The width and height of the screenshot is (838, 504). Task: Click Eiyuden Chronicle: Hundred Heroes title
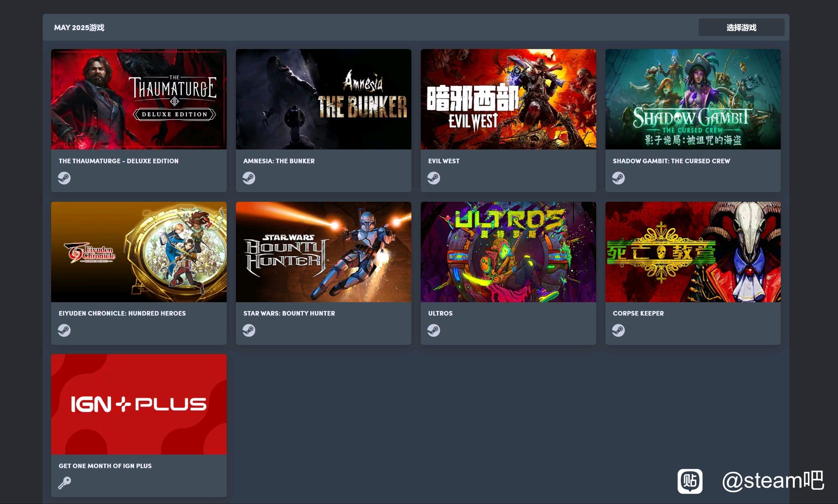click(x=122, y=313)
